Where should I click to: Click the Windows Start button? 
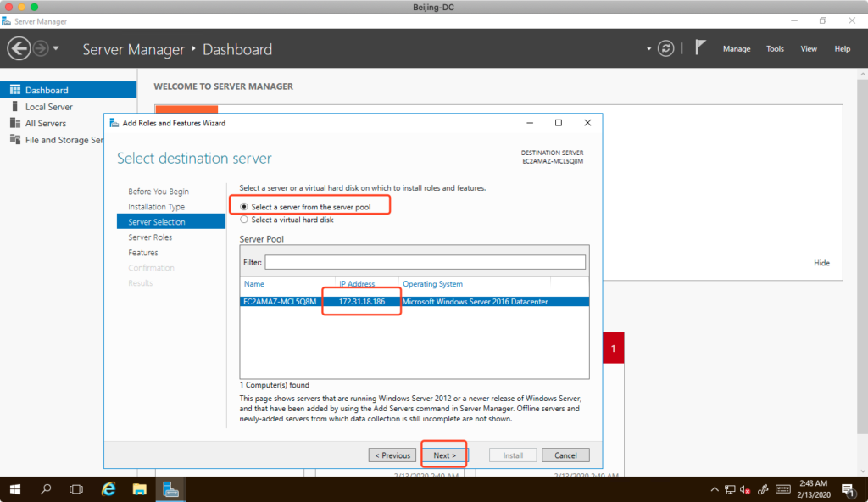pyautogui.click(x=15, y=489)
